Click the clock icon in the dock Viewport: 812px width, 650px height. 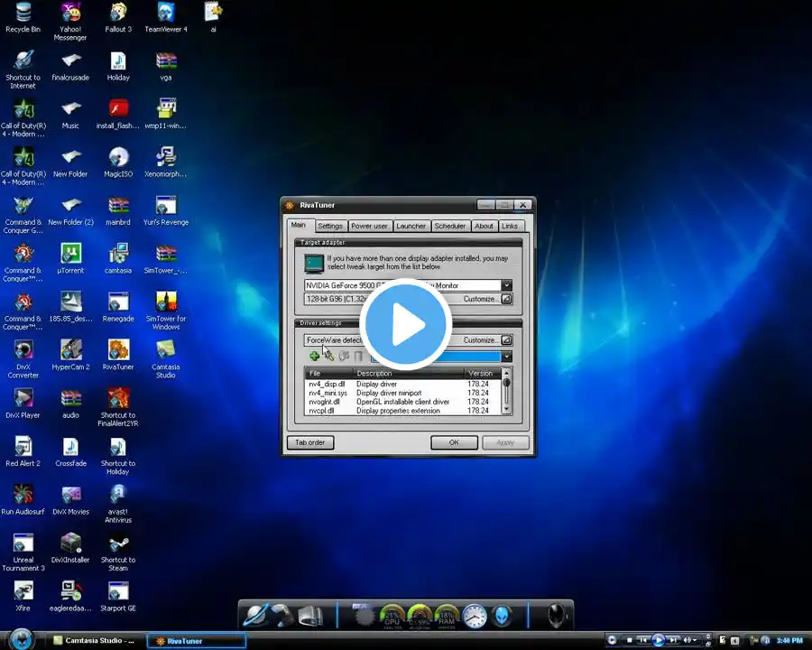coord(475,616)
